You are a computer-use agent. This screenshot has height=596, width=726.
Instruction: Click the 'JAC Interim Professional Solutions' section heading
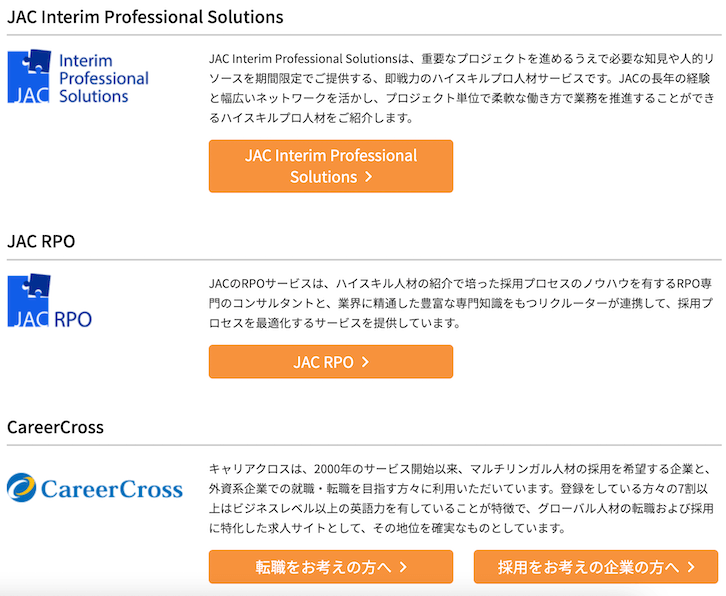pos(145,17)
